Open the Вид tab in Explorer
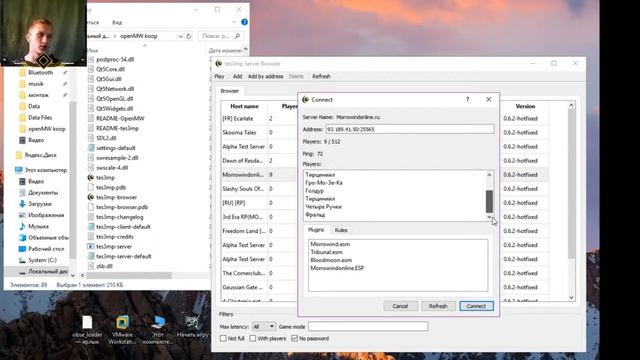 click(x=117, y=22)
